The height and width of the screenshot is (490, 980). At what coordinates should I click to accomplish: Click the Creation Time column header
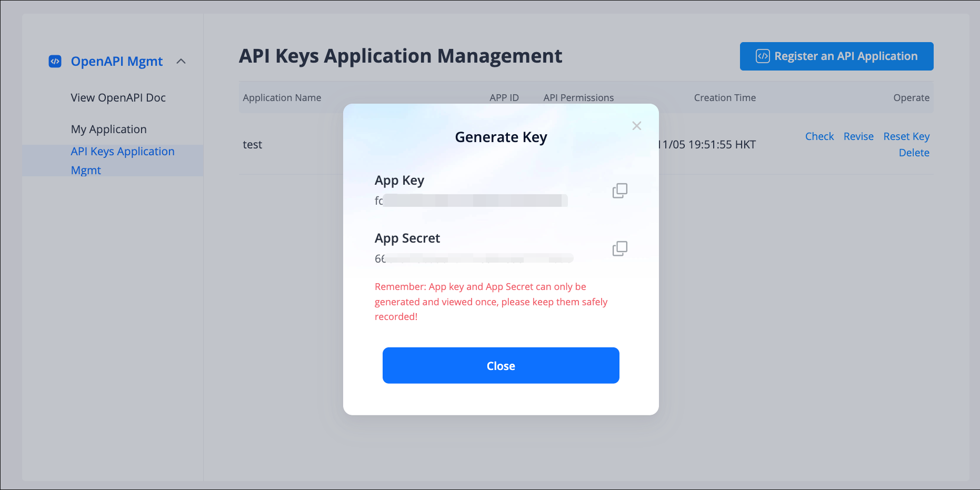point(724,98)
